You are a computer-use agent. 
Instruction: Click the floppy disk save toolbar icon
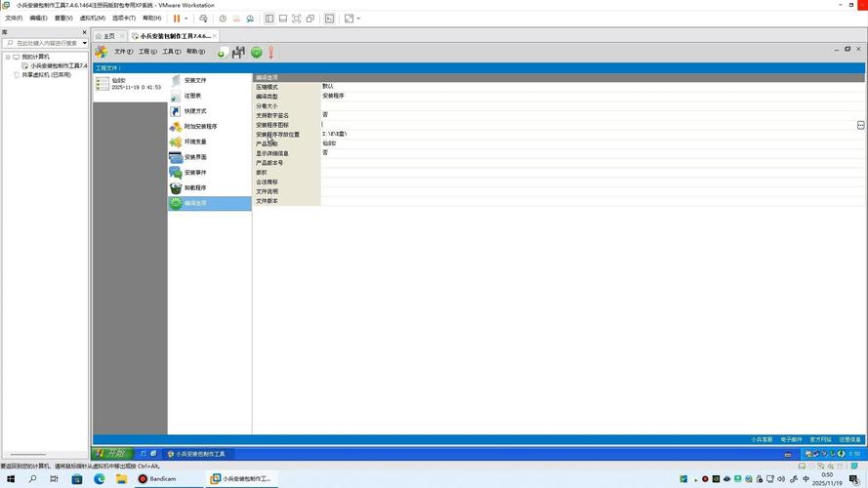tap(238, 53)
